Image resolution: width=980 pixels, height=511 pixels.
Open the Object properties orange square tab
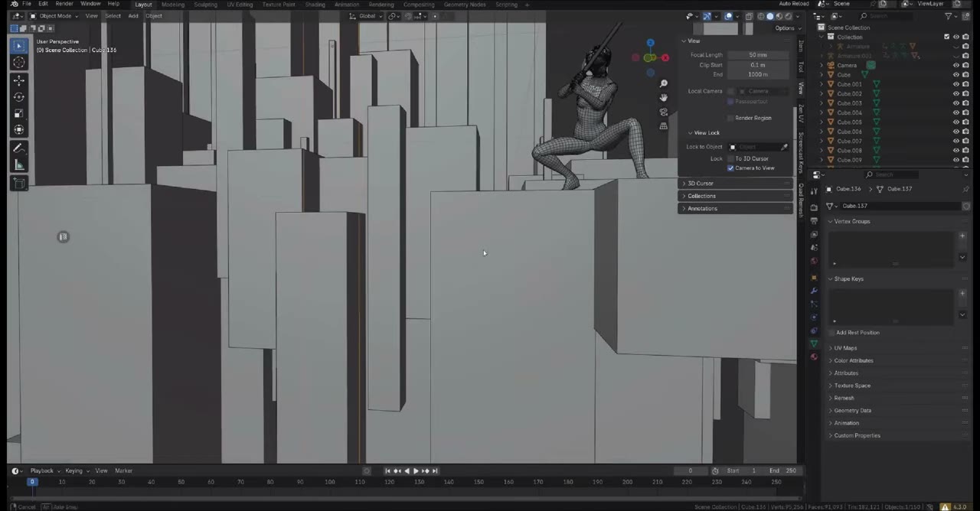(x=814, y=278)
